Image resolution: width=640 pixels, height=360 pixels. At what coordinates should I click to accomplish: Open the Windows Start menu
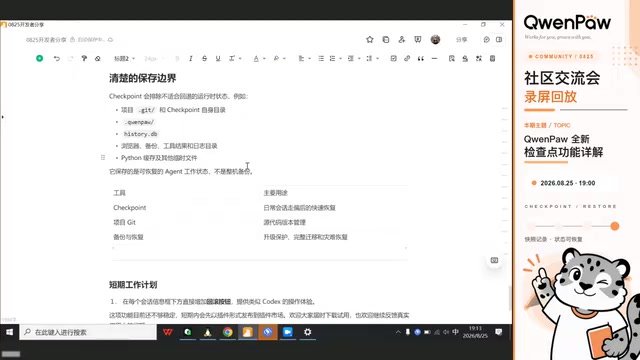[9, 332]
